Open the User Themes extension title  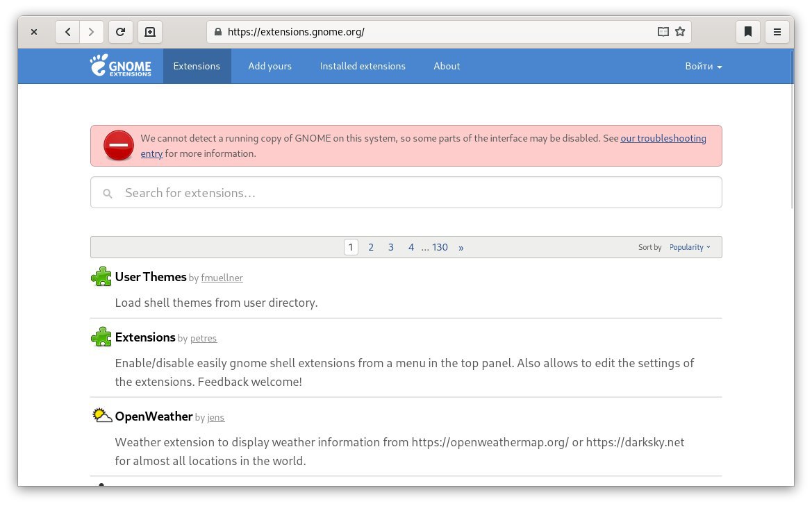coord(151,277)
